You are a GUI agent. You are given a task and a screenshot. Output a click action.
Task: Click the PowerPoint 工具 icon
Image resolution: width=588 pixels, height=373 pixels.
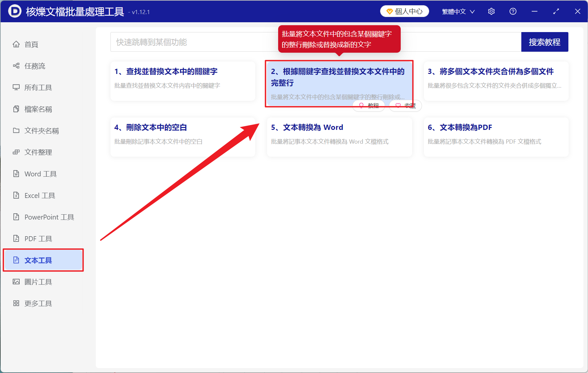tap(16, 217)
